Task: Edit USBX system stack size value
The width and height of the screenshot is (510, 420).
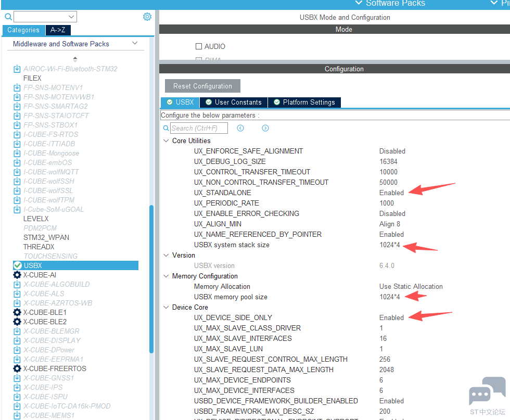Action: point(389,245)
